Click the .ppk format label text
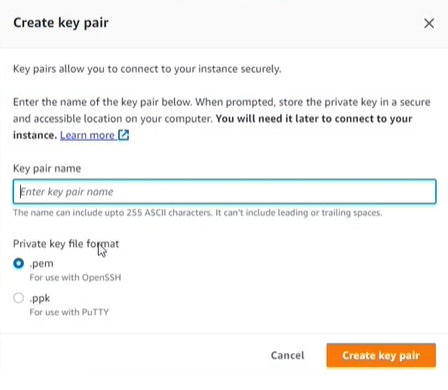Image resolution: width=448 pixels, height=390 pixels. 40,298
